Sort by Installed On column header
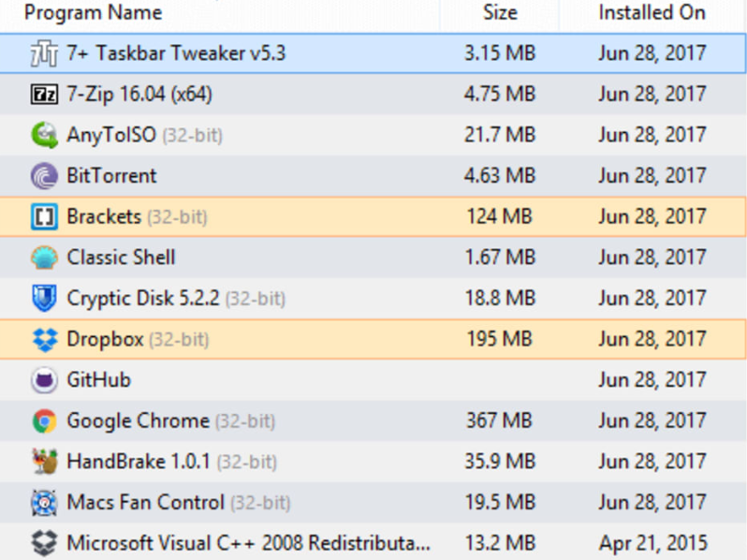Image resolution: width=747 pixels, height=560 pixels. 652,12
